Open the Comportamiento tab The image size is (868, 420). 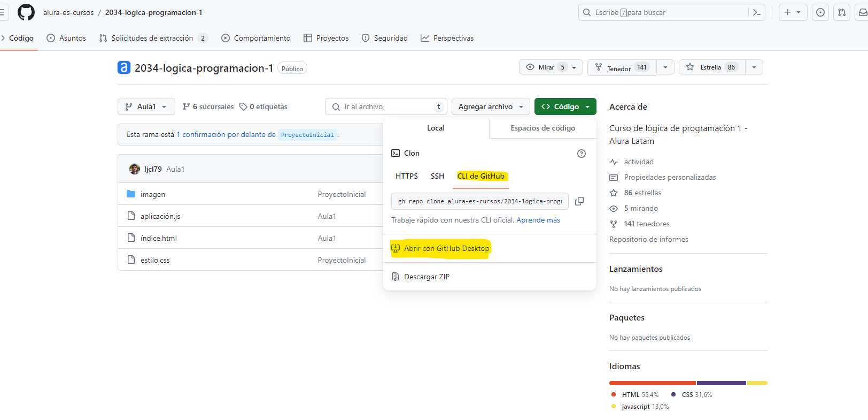(x=256, y=38)
